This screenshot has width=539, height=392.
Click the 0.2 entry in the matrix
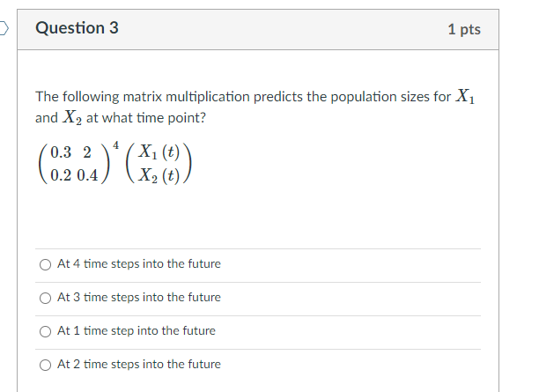[x=61, y=175]
